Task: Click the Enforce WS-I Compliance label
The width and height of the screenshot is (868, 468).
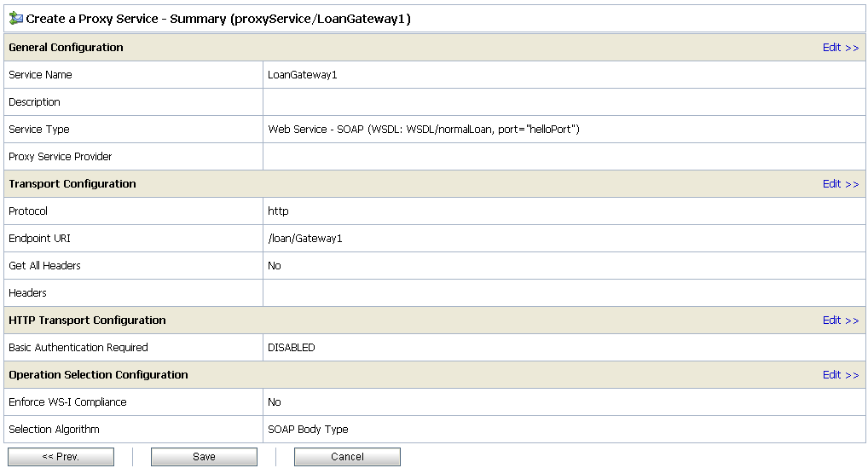Action: point(67,402)
